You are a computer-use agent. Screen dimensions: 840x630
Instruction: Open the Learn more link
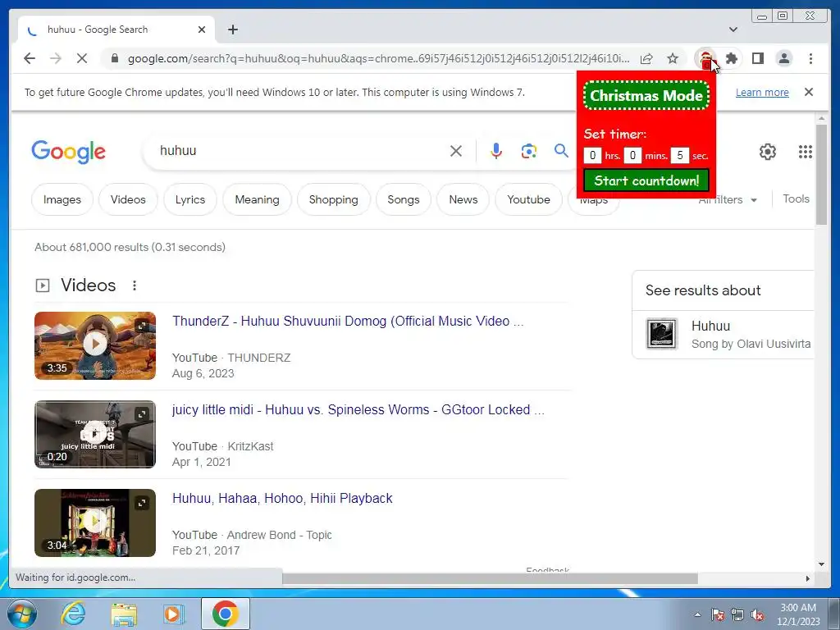762,92
